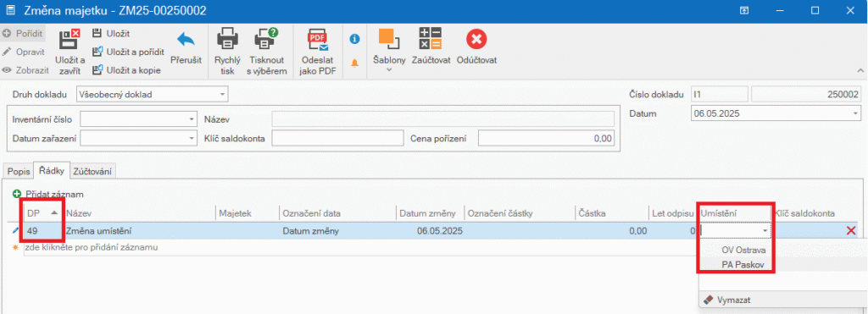This screenshot has width=868, height=314.
Task: Choose OV Ostrava from the list
Action: click(x=743, y=250)
